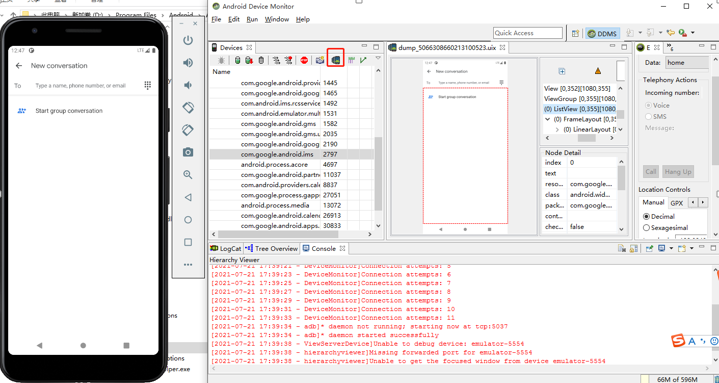
Task: Click the emulator Back triangle icon
Action: 188,197
